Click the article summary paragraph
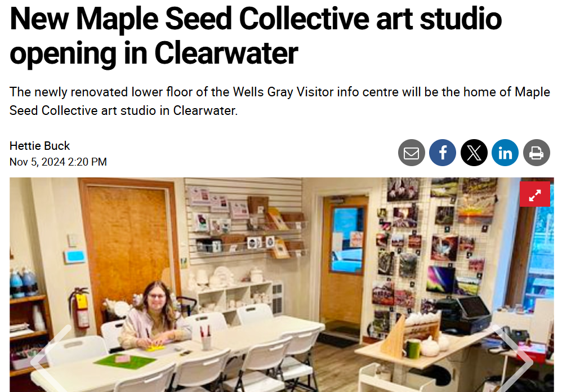The width and height of the screenshot is (562, 392). pyautogui.click(x=279, y=101)
